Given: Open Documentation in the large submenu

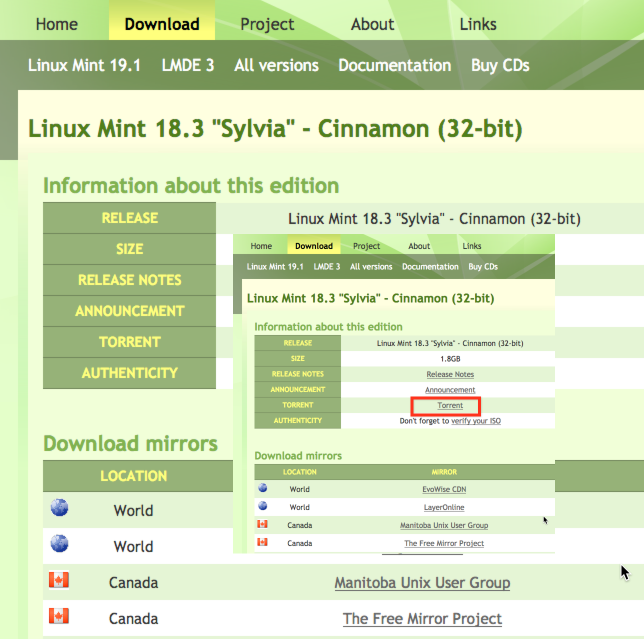Looking at the screenshot, I should [x=395, y=65].
